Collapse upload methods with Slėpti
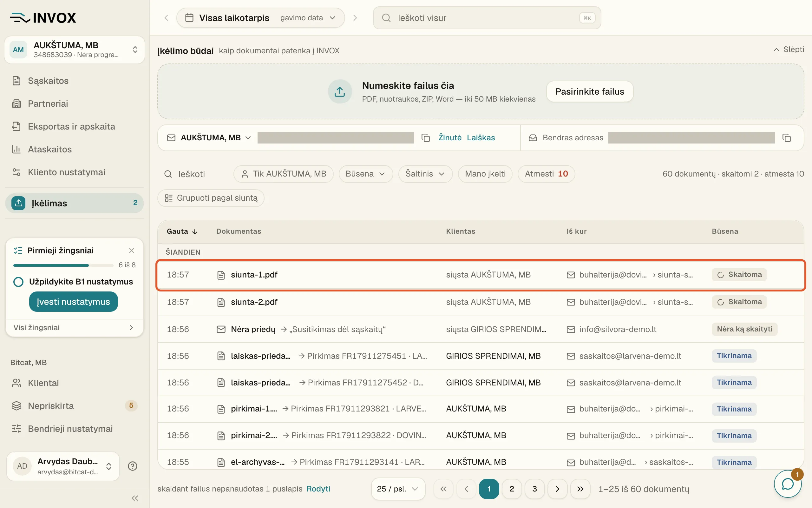Viewport: 812px width, 508px height. tap(789, 50)
